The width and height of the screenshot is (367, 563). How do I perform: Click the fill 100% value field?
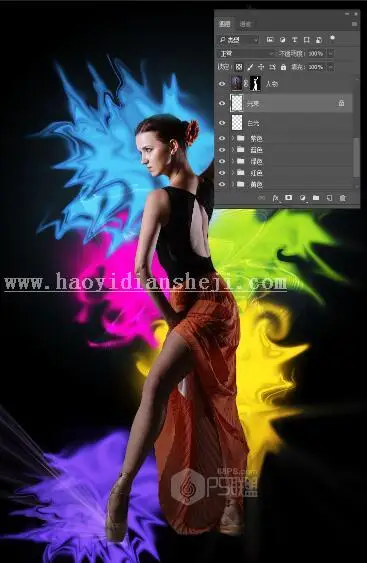pos(316,67)
